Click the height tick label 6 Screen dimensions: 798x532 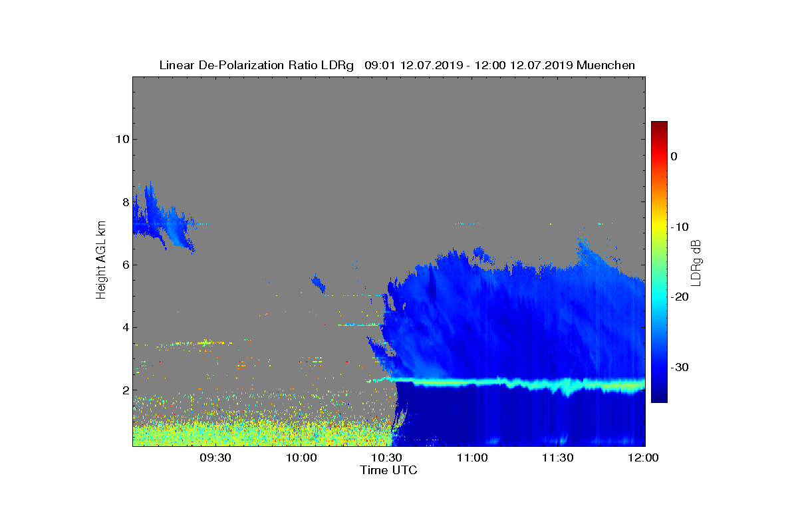[x=124, y=265]
